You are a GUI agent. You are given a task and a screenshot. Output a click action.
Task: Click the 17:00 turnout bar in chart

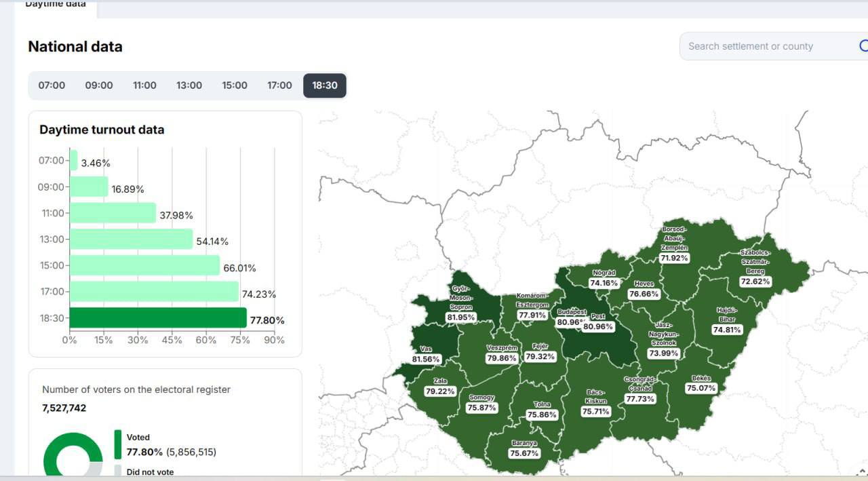coord(154,292)
